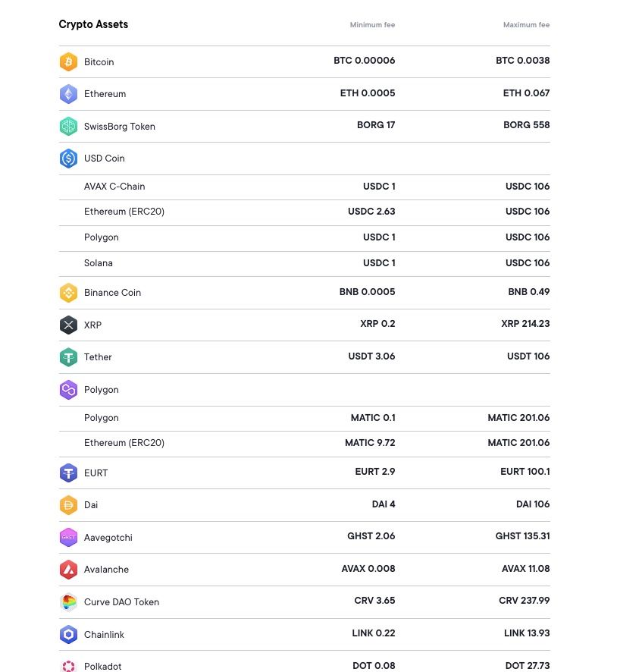Click the Tether coin icon
642x672 pixels.
coord(68,357)
